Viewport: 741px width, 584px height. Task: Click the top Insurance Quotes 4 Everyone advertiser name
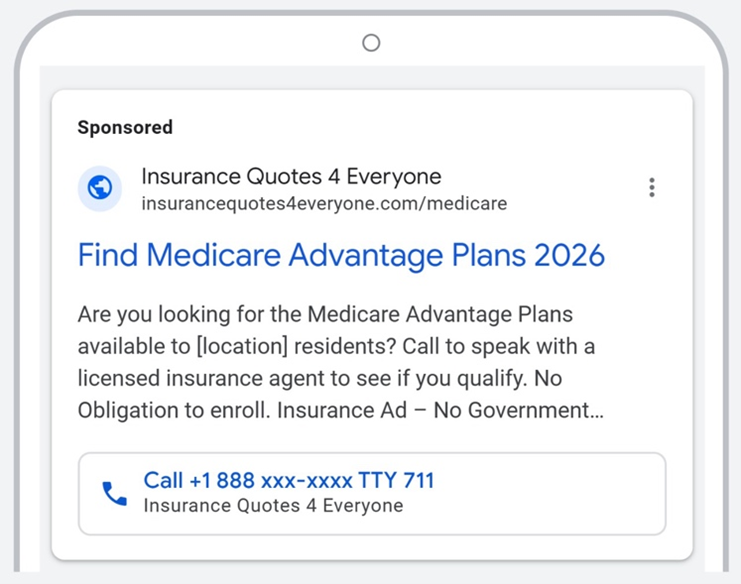[x=291, y=177]
